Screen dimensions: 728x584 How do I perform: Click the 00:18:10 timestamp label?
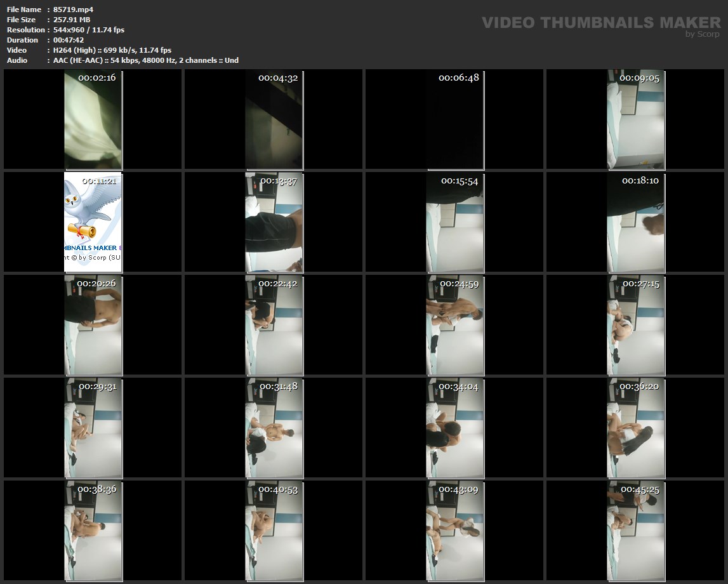640,181
